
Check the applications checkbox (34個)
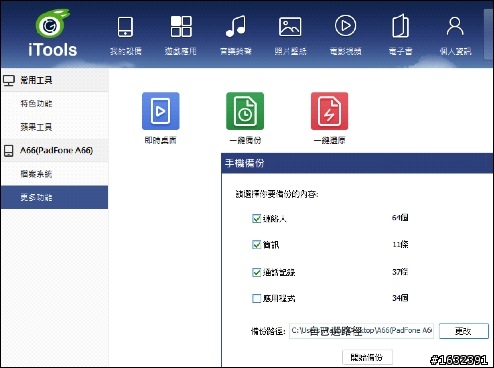point(256,298)
